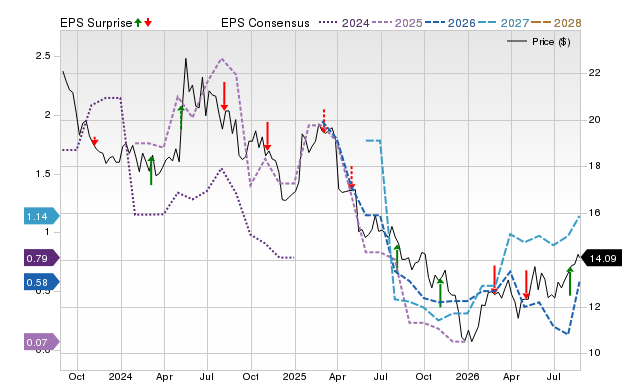This screenshot has width=640, height=382.
Task: Click the green surprise arrow in August 2025
Action: pyautogui.click(x=397, y=257)
